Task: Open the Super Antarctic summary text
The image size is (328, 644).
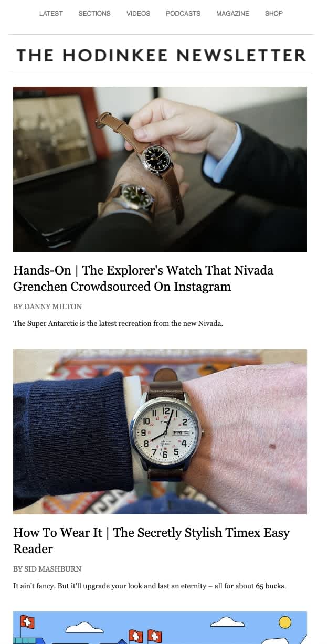Action: pyautogui.click(x=118, y=323)
